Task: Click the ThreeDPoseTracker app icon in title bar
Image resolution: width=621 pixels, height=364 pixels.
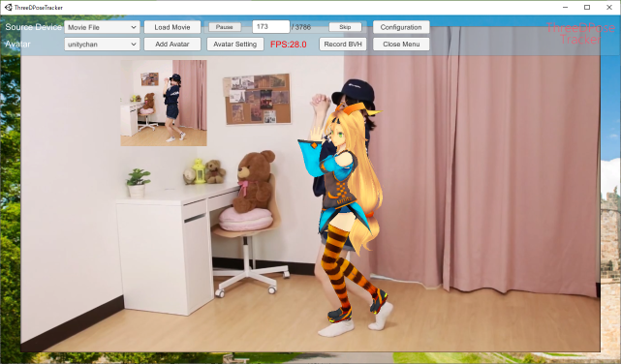Action: coord(8,7)
